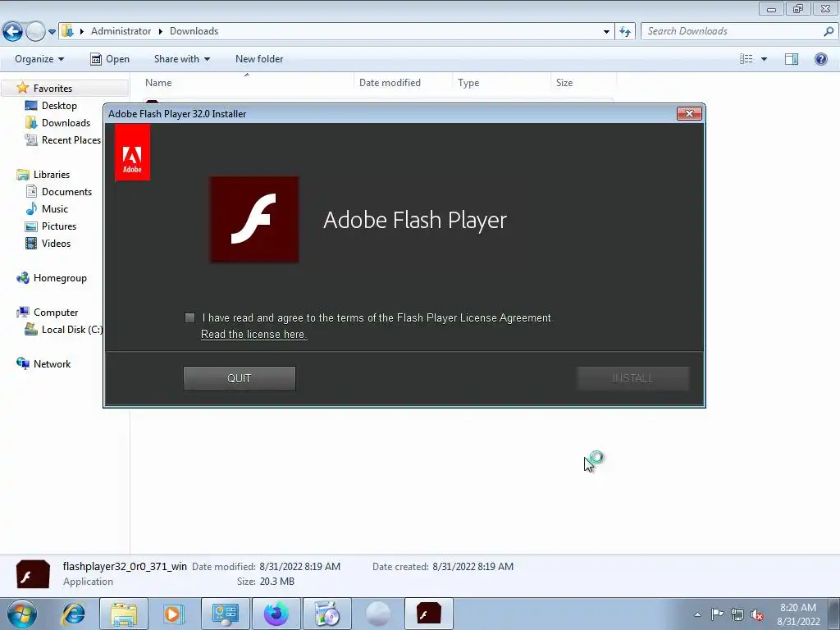The height and width of the screenshot is (630, 840).
Task: Go back in Explorer window
Action: pos(13,32)
